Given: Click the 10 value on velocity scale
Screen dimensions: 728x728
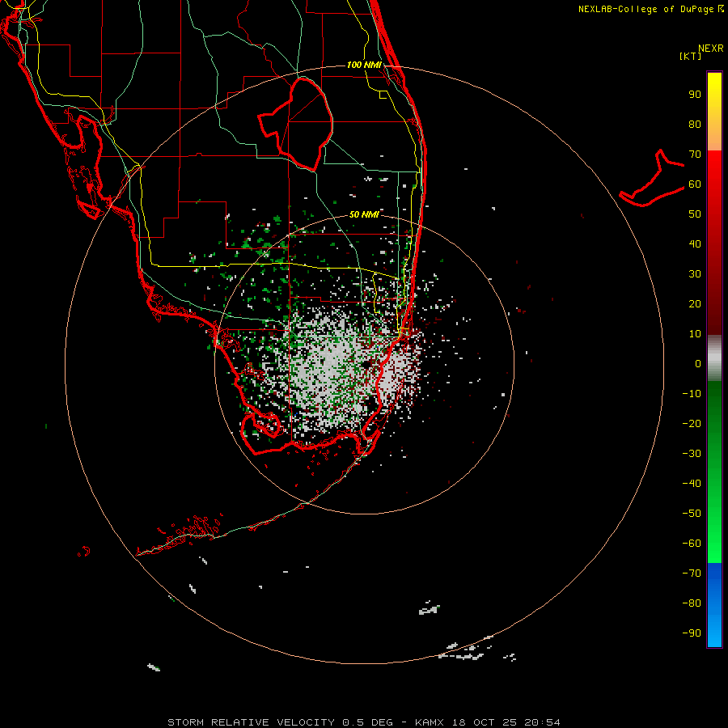Looking at the screenshot, I should pyautogui.click(x=695, y=334).
